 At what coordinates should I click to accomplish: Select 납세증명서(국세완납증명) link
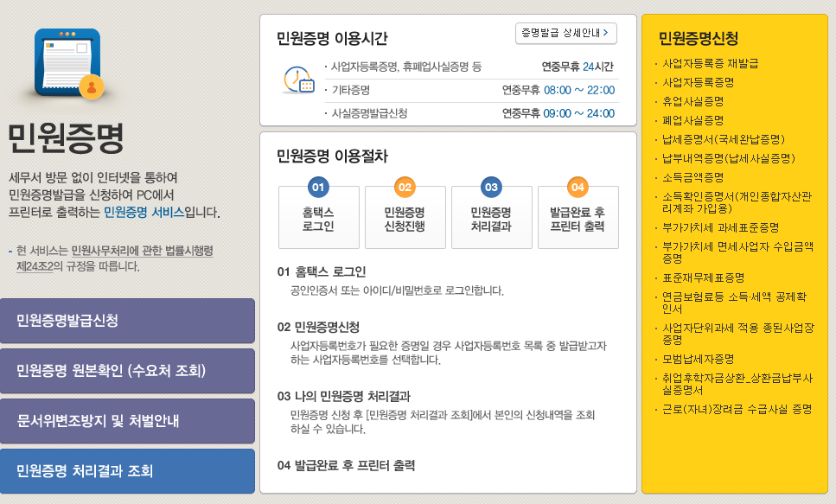click(723, 139)
